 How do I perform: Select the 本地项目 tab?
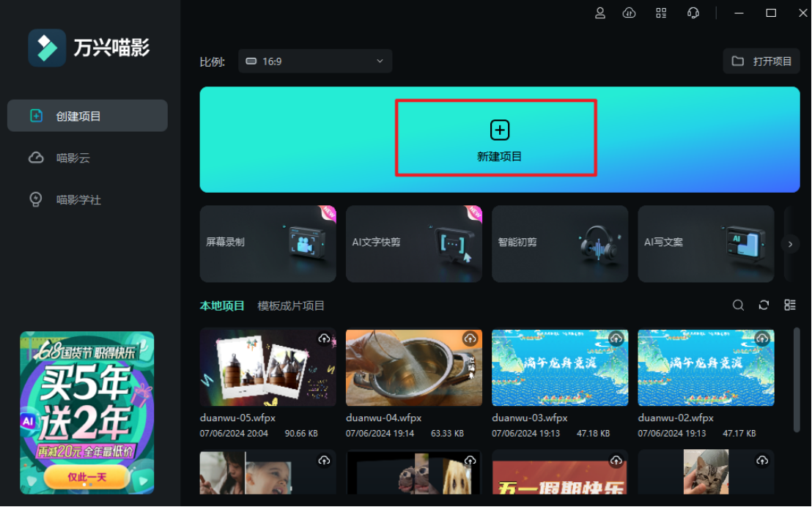[222, 306]
